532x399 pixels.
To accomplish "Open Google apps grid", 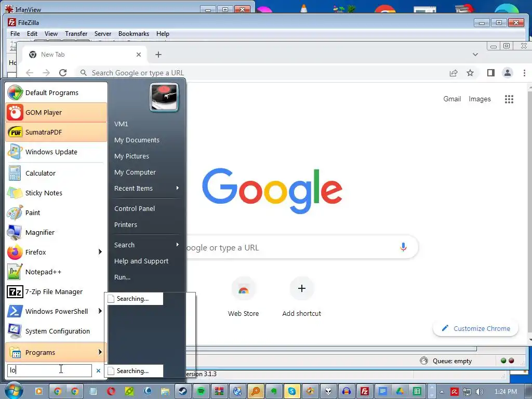I will coord(509,99).
